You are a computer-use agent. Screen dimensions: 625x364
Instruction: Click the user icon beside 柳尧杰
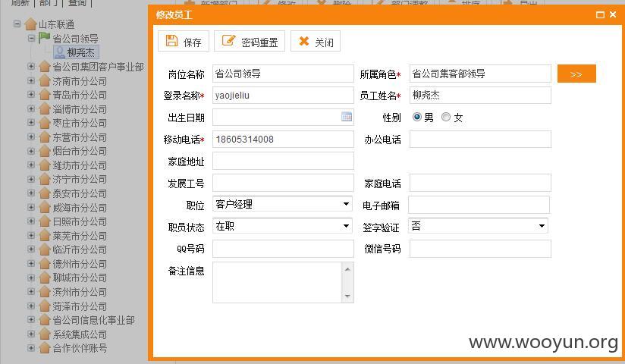[x=60, y=52]
